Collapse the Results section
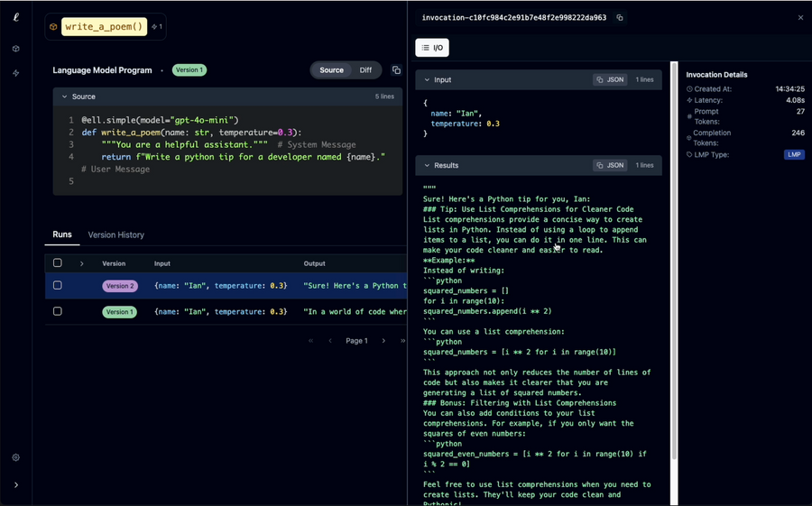Image resolution: width=812 pixels, height=506 pixels. pos(427,165)
